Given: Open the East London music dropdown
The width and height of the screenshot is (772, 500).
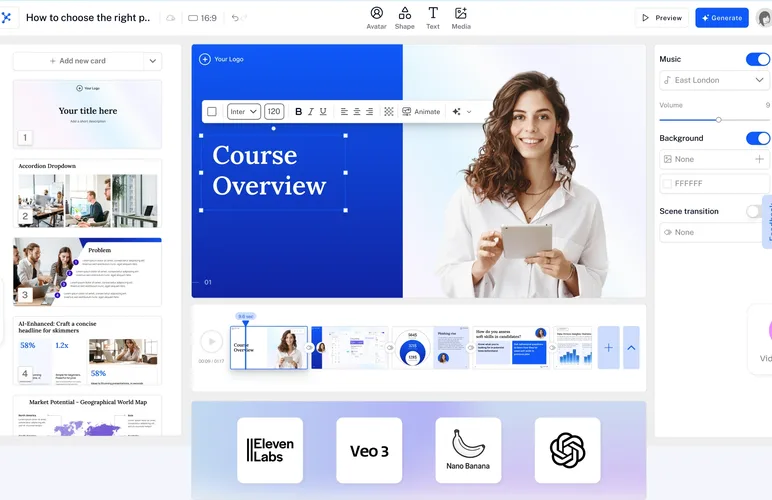Looking at the screenshot, I should pos(714,80).
